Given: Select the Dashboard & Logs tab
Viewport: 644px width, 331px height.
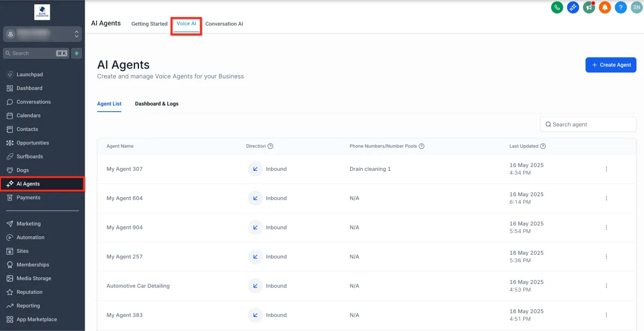Looking at the screenshot, I should tap(157, 104).
